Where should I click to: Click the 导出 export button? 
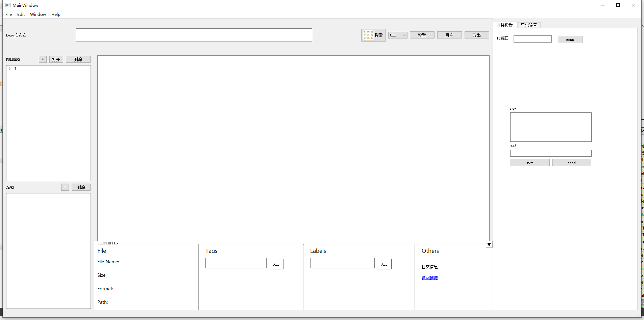click(477, 35)
